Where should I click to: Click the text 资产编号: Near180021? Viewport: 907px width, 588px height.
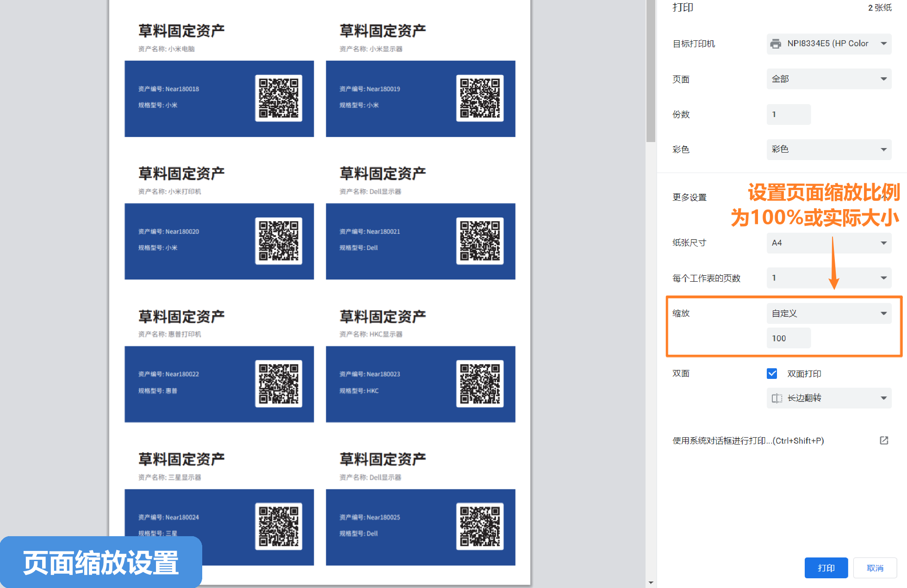point(370,231)
